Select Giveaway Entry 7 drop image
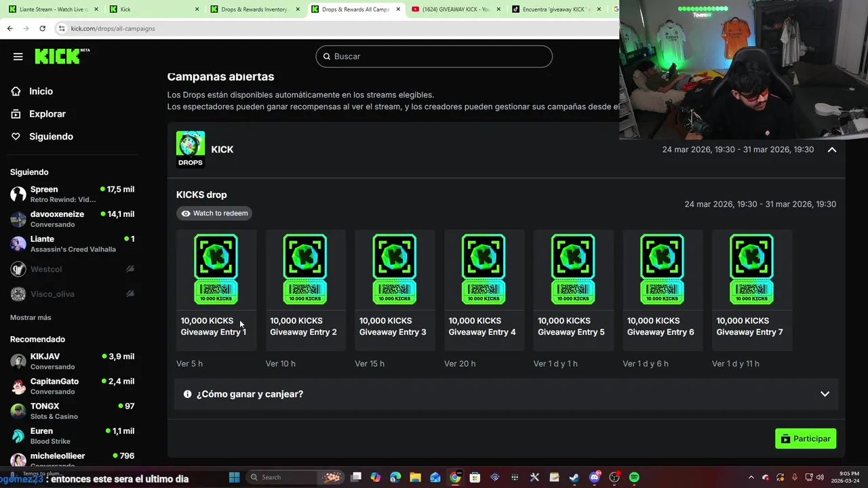Image resolution: width=868 pixels, height=488 pixels. click(751, 269)
